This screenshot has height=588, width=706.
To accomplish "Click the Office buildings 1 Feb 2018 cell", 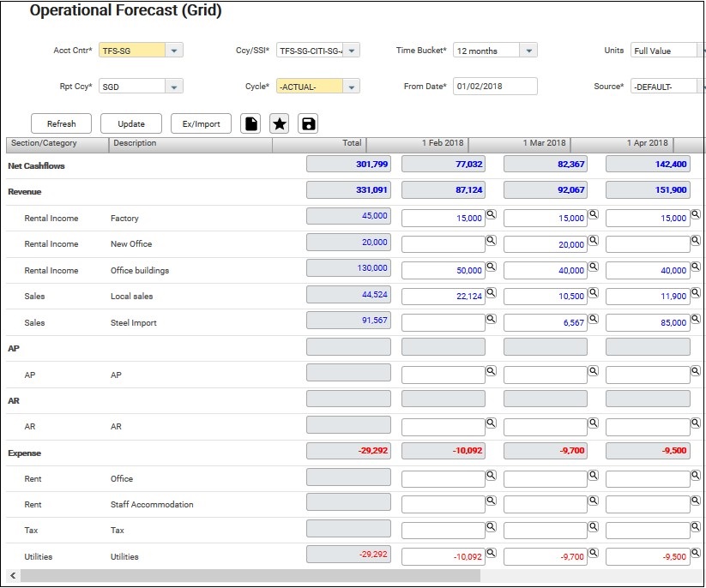I will pyautogui.click(x=444, y=270).
